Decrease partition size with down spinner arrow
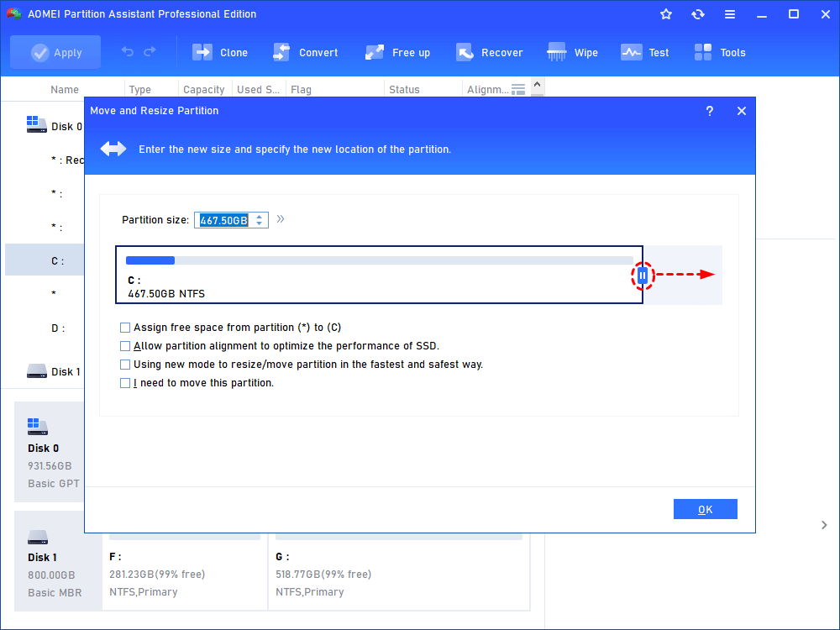The height and width of the screenshot is (630, 840). [260, 223]
